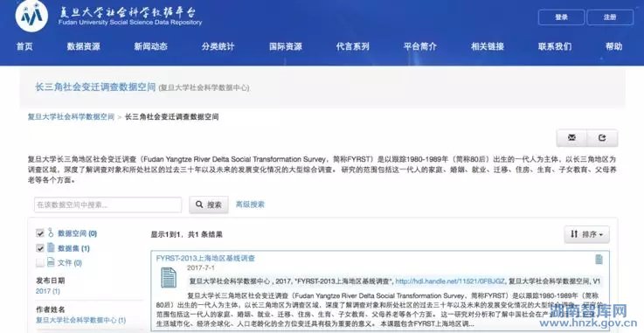This screenshot has width=644, height=333.
Task: Click the small file icon at result top right
Action: (599, 259)
